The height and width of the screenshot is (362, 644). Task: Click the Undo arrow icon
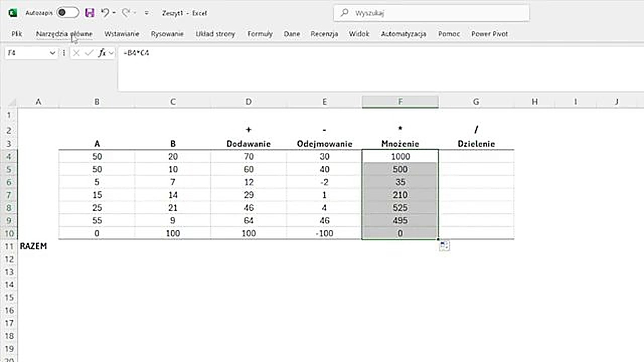(105, 13)
